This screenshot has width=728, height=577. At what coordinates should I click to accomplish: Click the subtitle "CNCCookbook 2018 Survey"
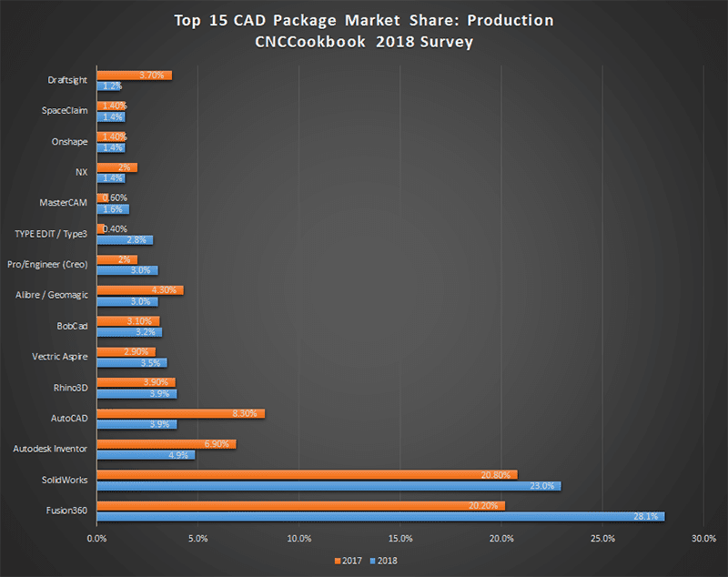(x=364, y=42)
